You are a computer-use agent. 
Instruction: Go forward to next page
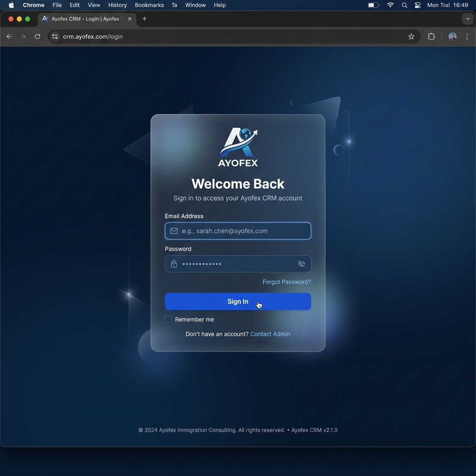pyautogui.click(x=23, y=37)
